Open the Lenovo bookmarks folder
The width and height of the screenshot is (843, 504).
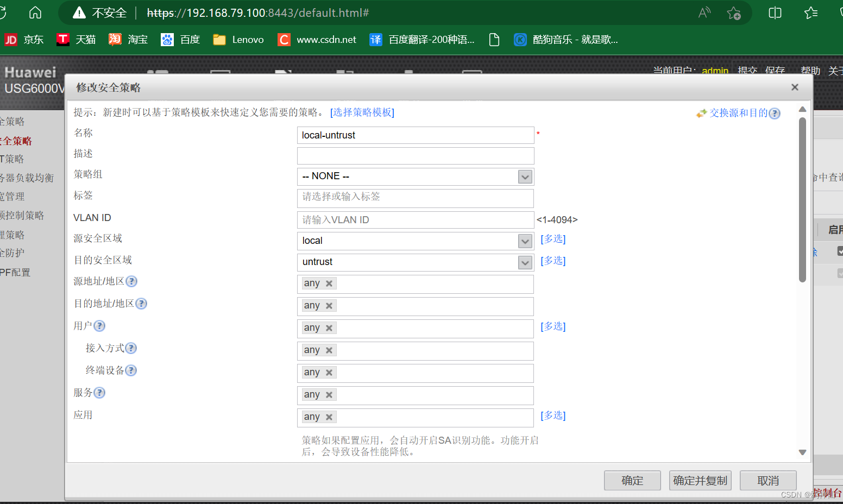pos(238,40)
